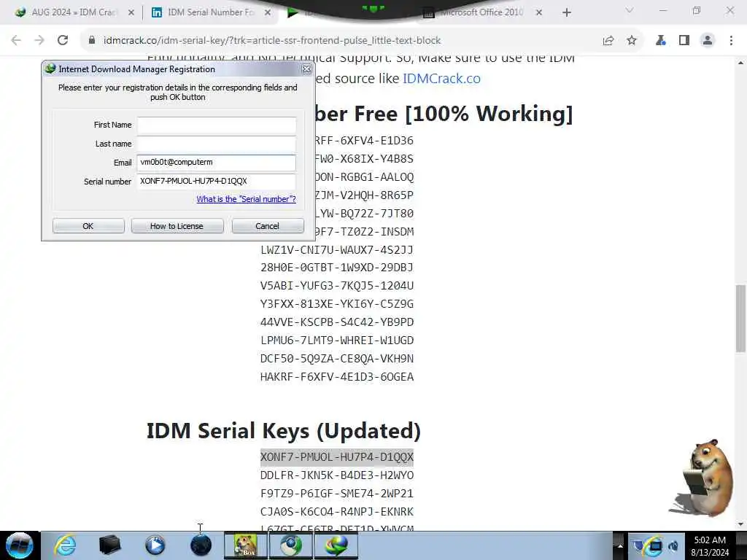The width and height of the screenshot is (747, 560).
Task: Open the IDMCrack.co link
Action: (441, 78)
